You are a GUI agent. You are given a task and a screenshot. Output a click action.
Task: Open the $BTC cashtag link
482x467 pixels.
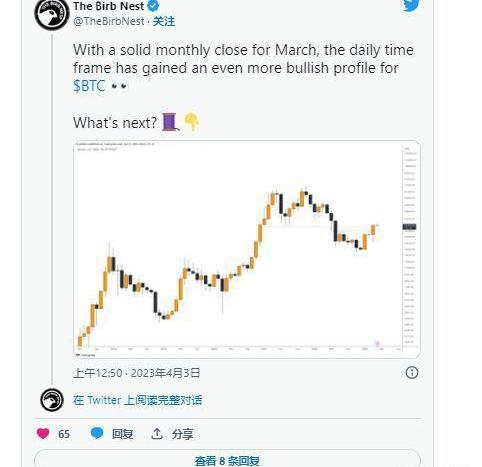pos(89,86)
